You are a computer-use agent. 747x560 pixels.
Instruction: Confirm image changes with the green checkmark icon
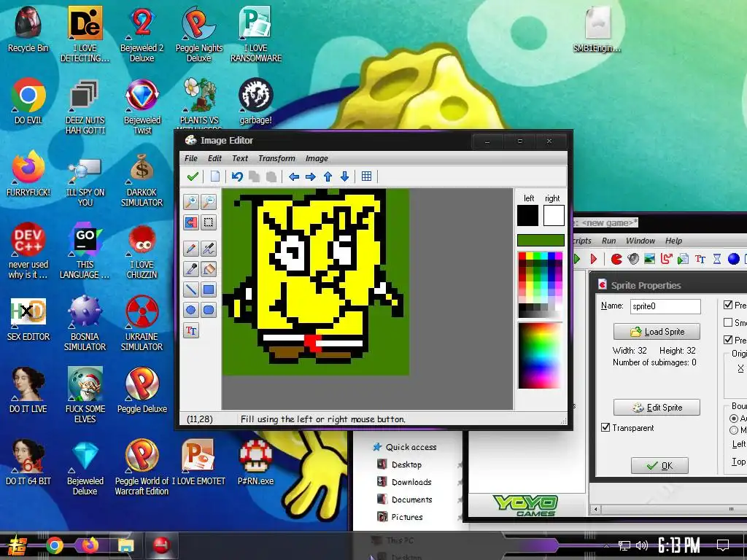coord(193,176)
